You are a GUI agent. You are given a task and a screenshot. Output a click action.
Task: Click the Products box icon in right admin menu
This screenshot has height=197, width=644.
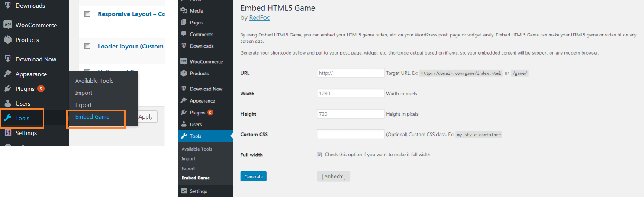tap(184, 73)
